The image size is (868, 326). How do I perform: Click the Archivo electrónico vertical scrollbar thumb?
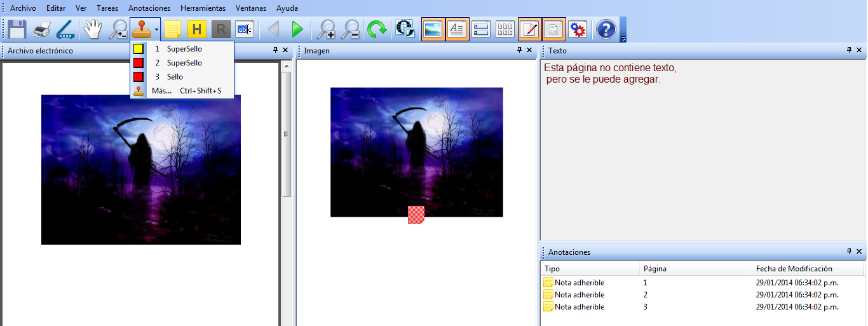tap(286, 134)
